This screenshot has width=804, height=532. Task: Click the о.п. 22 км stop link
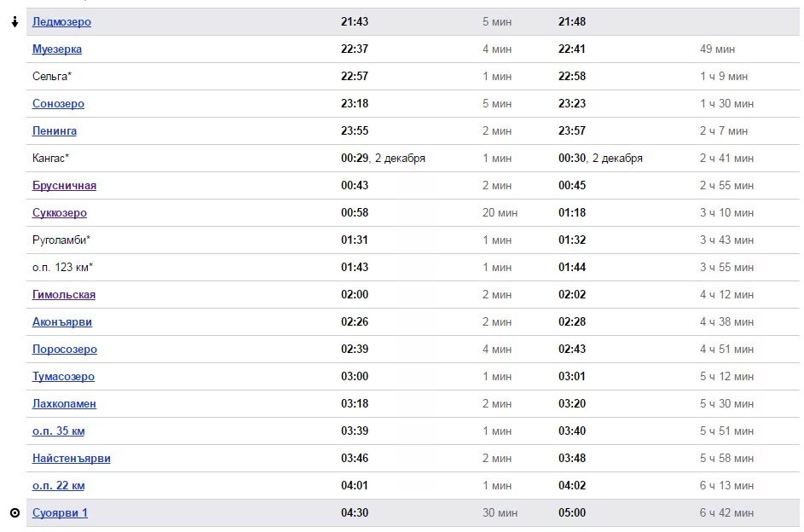point(59,485)
